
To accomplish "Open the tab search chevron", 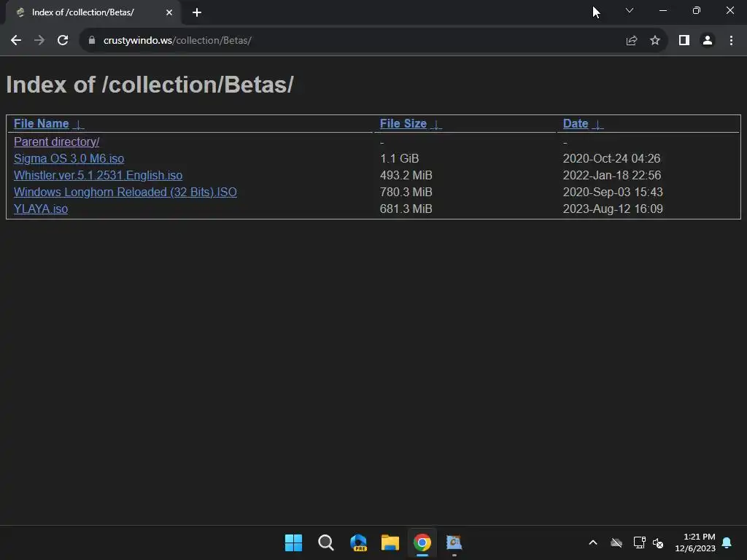I will pos(630,10).
